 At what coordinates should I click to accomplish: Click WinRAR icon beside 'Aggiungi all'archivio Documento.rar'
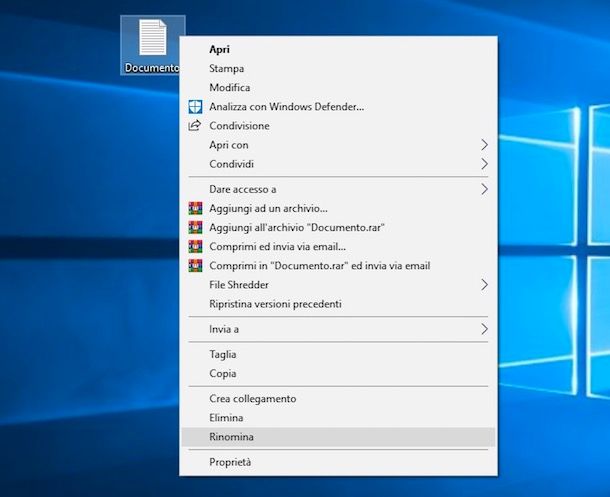pyautogui.click(x=195, y=228)
